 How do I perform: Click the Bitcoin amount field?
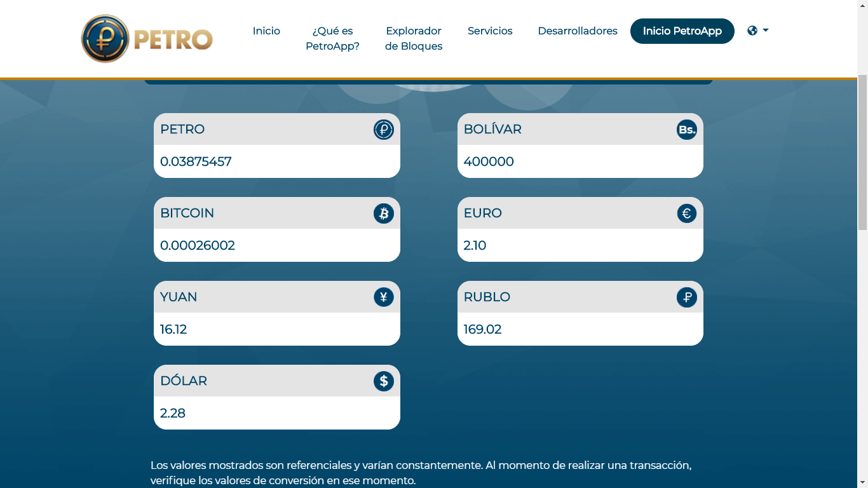coord(277,245)
